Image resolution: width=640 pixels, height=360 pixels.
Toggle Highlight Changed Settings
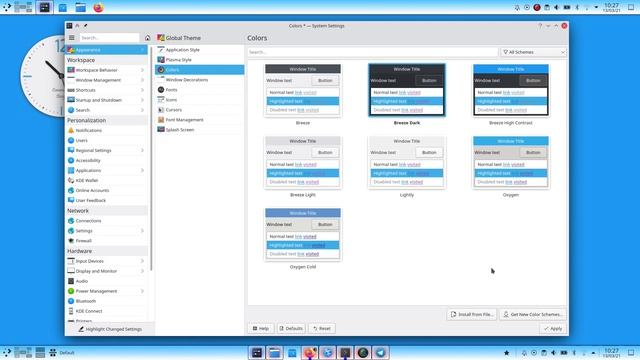109,329
